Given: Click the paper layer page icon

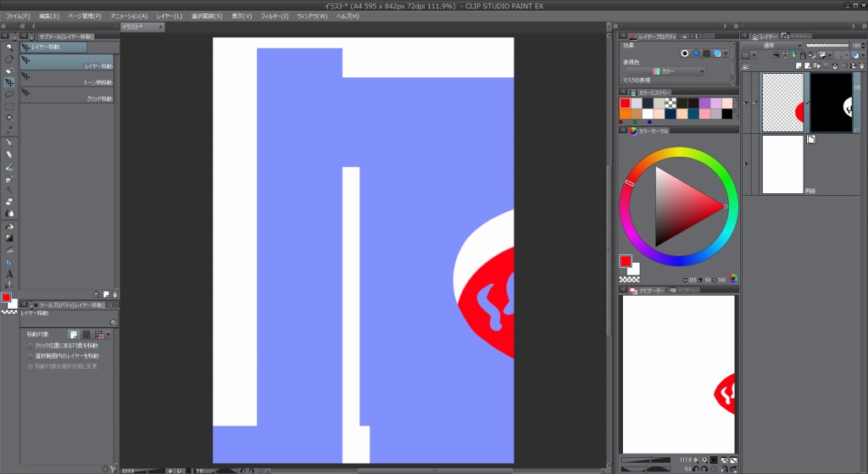Looking at the screenshot, I should (x=810, y=140).
